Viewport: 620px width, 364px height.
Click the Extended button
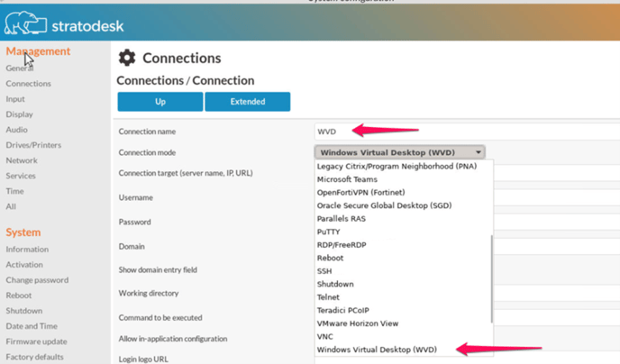pos(248,102)
